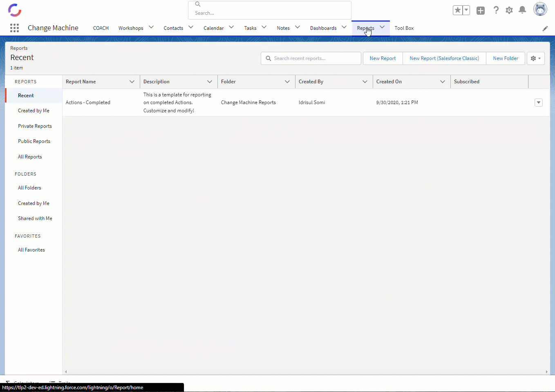
Task: Click the 9/30/2020, 1:21 PM date cell
Action: tap(397, 102)
